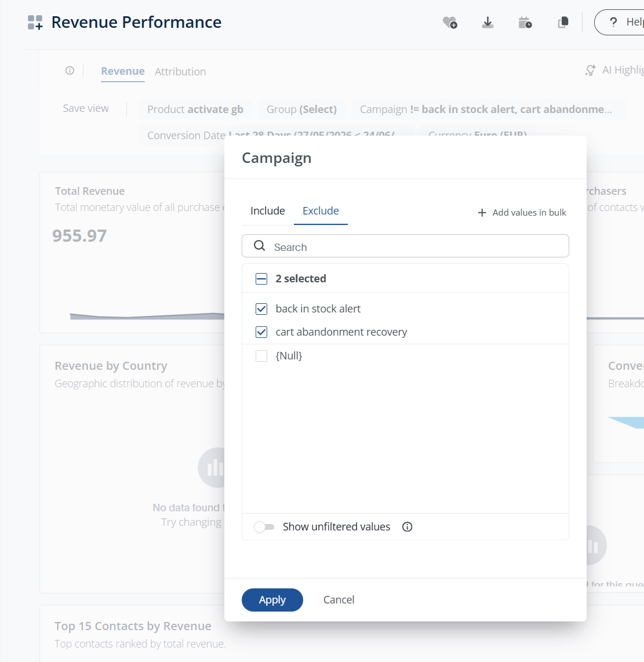Uncheck the back in stock alert checkbox
This screenshot has height=662, width=644.
pyautogui.click(x=261, y=309)
